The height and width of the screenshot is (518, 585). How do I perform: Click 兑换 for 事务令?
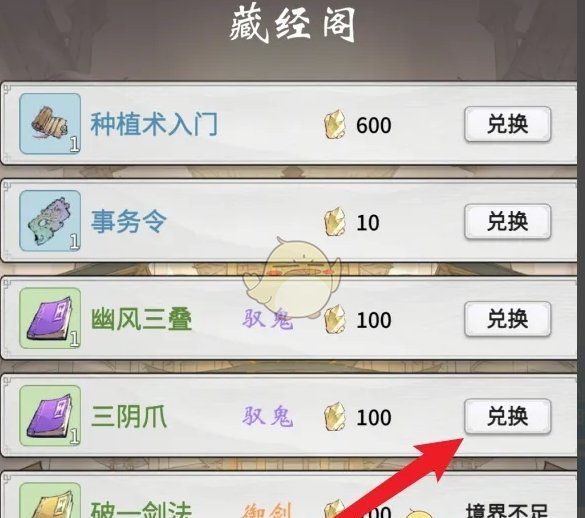tap(508, 221)
